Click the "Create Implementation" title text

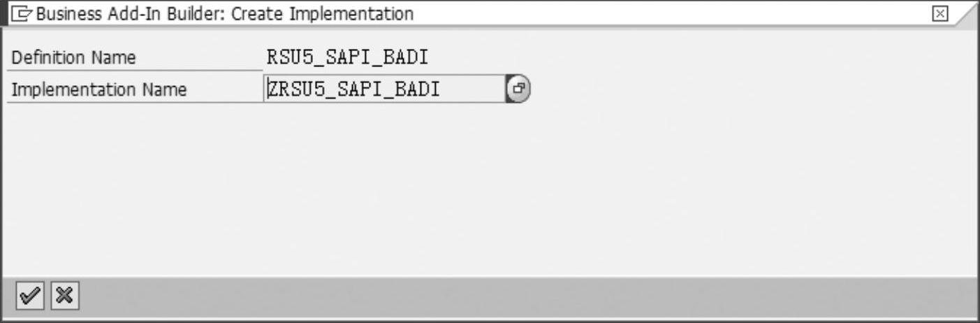pos(322,13)
